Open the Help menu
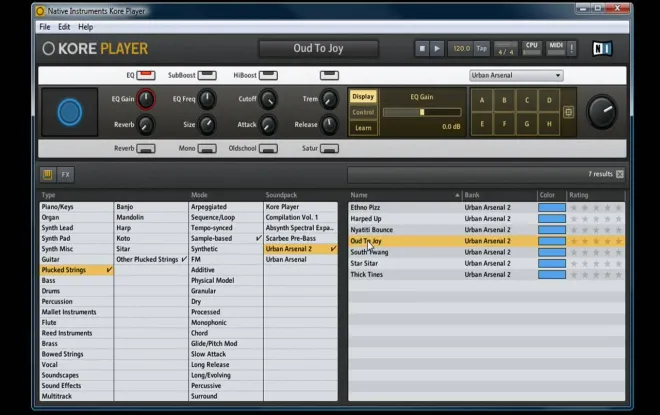Viewport: 660px width, 415px height. pos(85,27)
